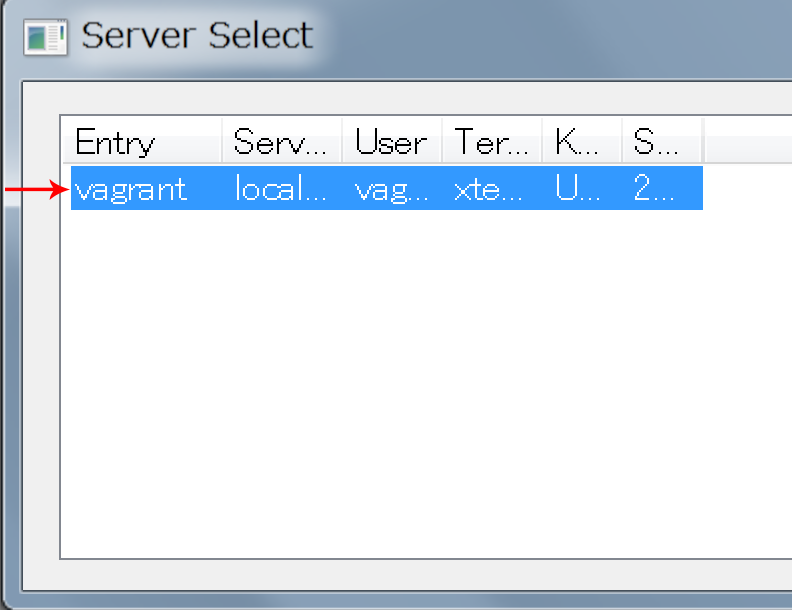Click the vag... user cell

tap(391, 189)
